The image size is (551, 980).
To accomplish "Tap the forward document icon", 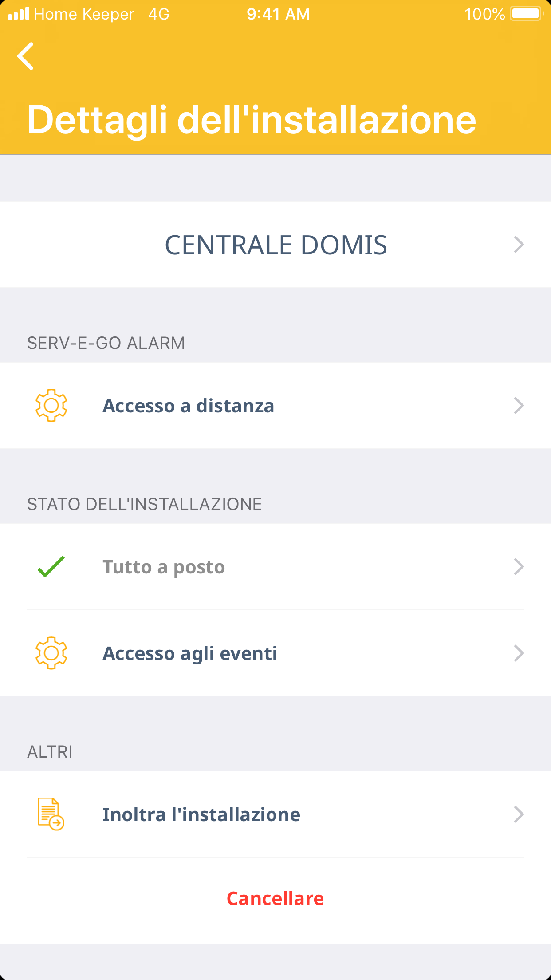I will coord(51,814).
